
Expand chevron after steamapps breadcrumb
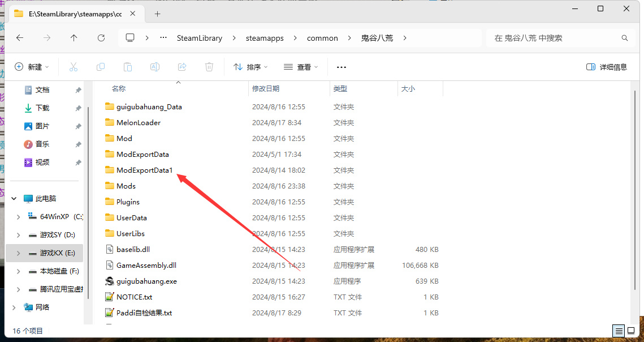pos(295,38)
